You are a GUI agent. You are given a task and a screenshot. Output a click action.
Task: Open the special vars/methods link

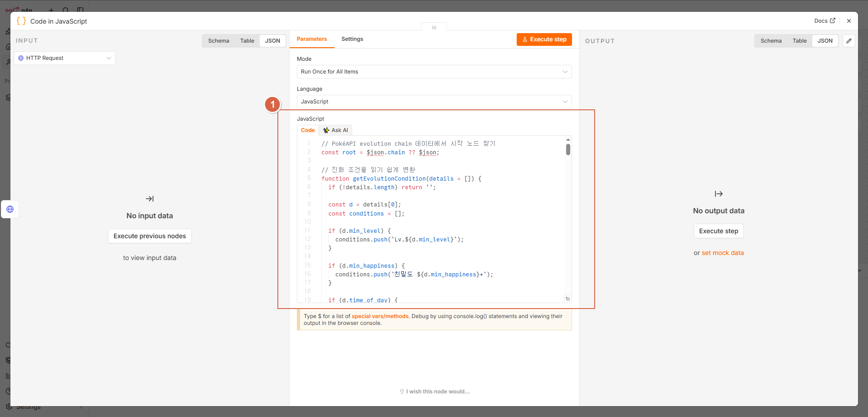click(x=380, y=316)
